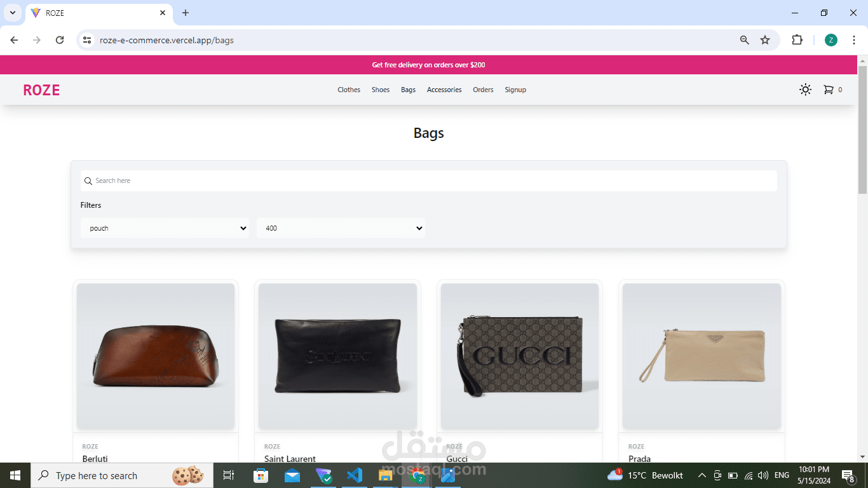The width and height of the screenshot is (868, 488).
Task: Open the Prada beige pouch image
Action: 702,356
